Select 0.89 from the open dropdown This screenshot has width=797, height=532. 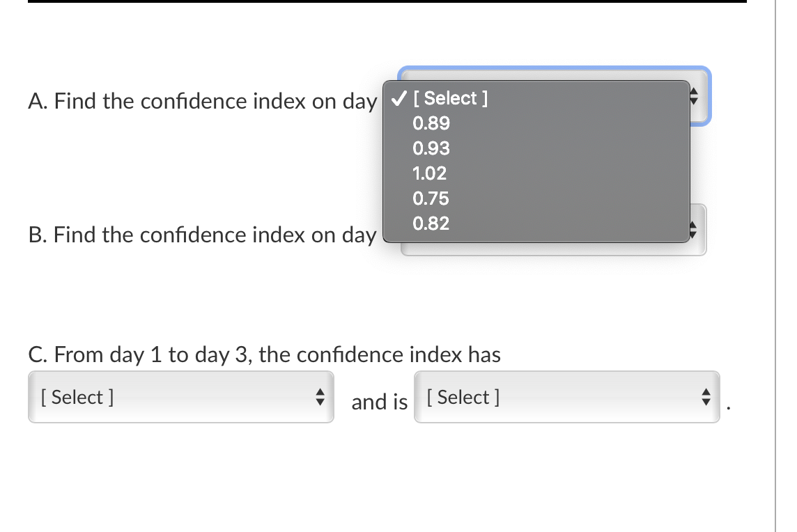click(x=431, y=123)
